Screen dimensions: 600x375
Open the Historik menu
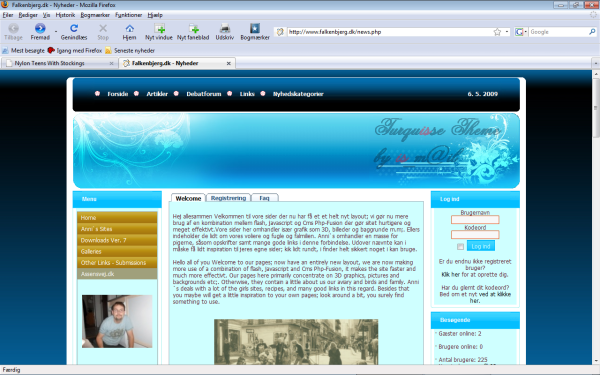coord(65,15)
